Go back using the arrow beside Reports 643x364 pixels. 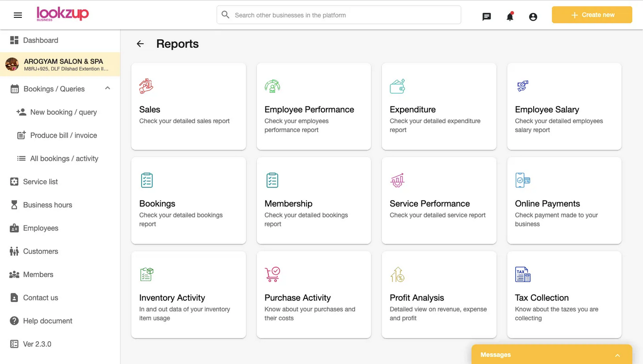pos(140,44)
